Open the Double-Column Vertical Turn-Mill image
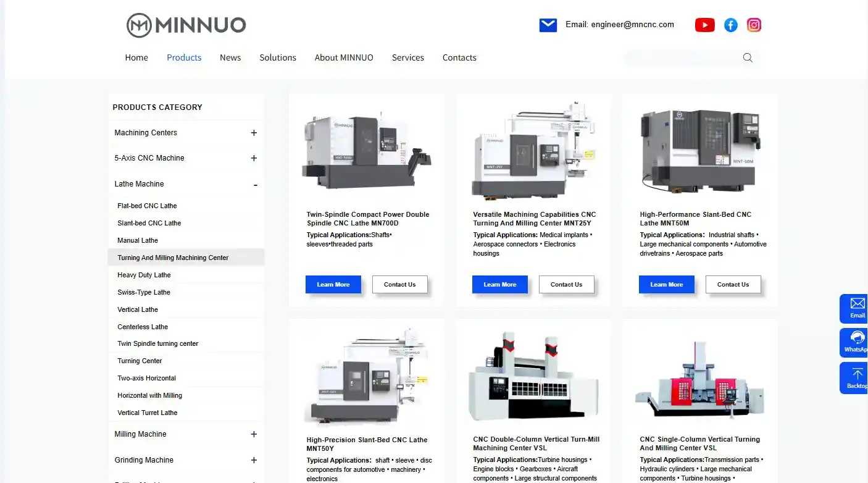Viewport: 868px width, 483px height. [x=533, y=376]
